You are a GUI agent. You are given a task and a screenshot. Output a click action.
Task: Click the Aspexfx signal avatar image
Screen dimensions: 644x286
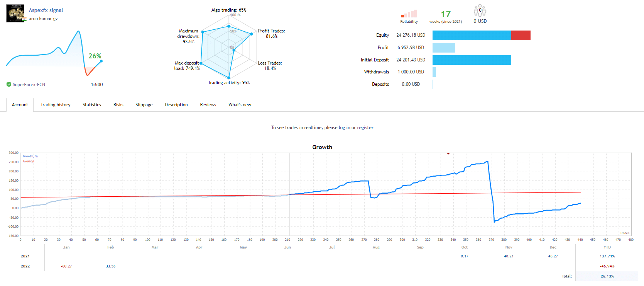click(x=15, y=14)
